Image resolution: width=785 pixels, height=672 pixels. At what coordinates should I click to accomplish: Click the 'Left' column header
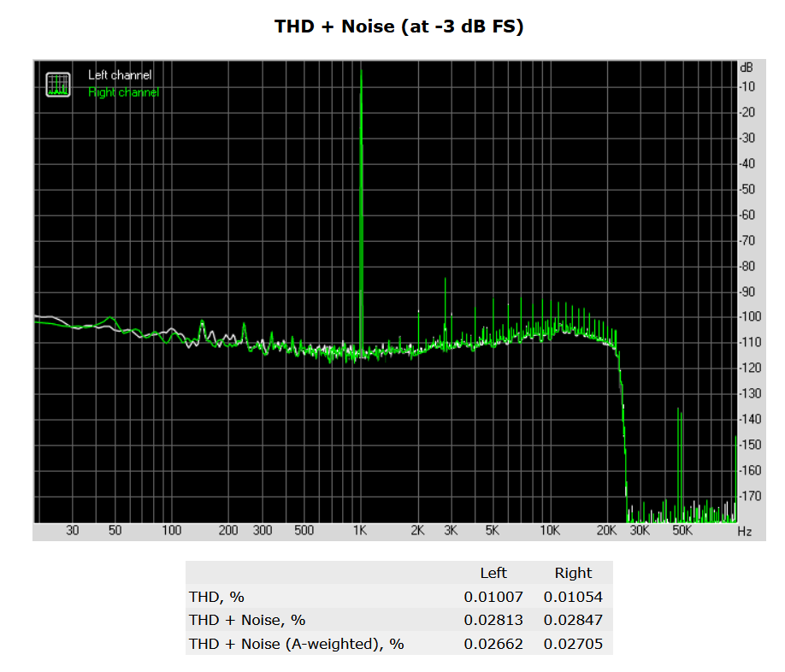[x=493, y=573]
